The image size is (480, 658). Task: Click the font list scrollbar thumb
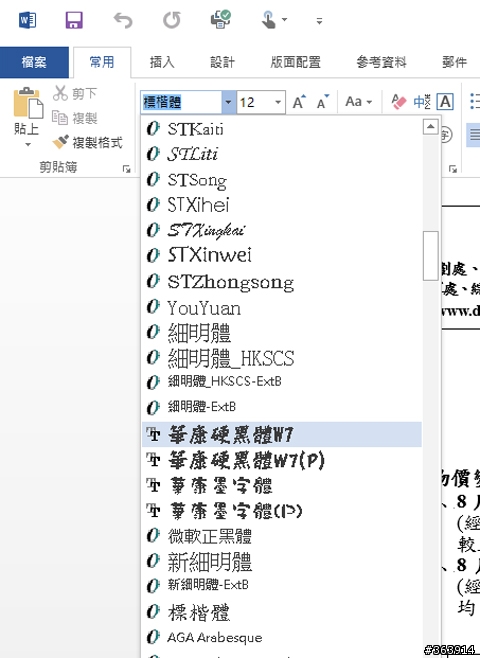[430, 255]
